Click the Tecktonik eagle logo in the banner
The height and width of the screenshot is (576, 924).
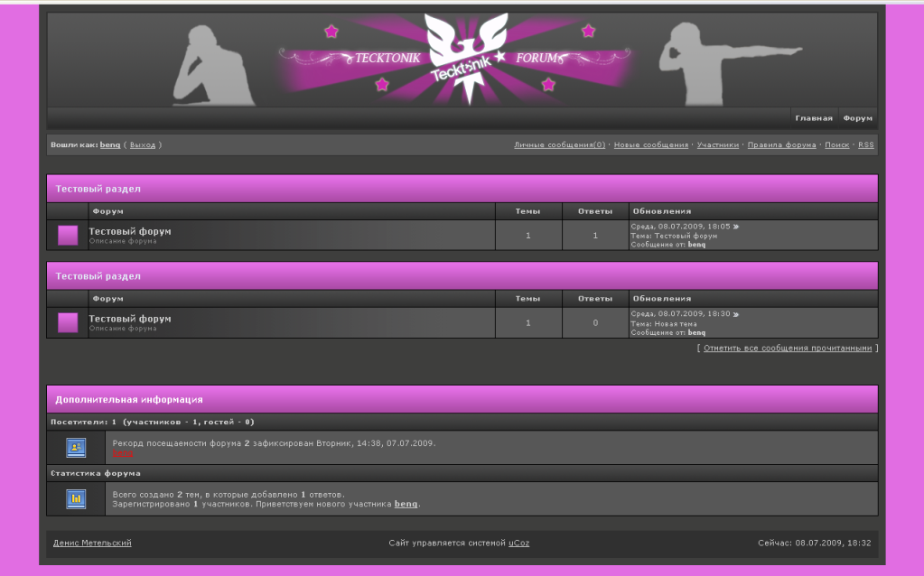coord(467,58)
